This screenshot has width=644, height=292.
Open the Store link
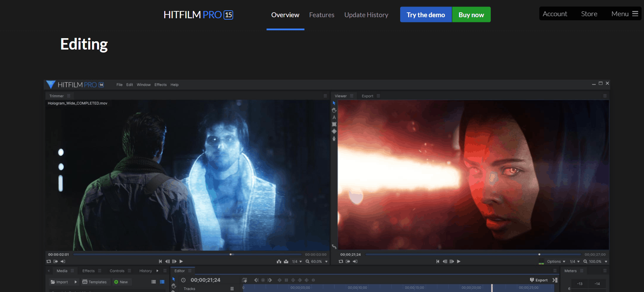[x=589, y=14]
